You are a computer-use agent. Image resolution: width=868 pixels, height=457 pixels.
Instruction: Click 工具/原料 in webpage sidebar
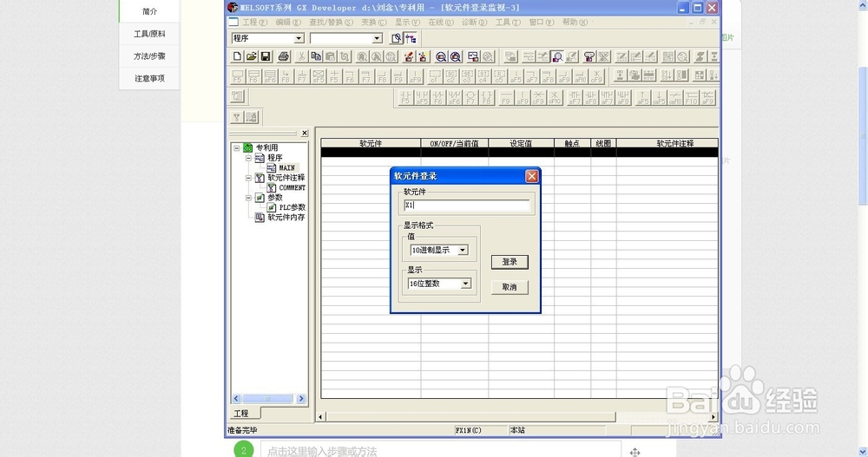149,34
